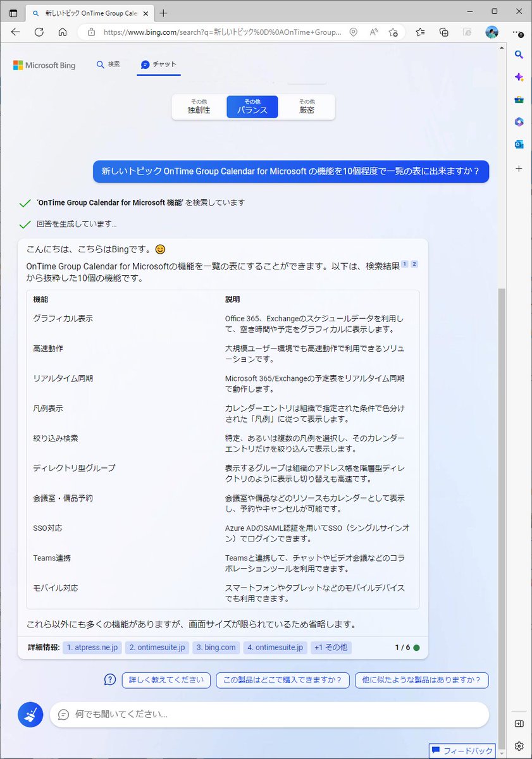Open the 3. bing.com source link
The height and width of the screenshot is (759, 532).
(x=216, y=648)
